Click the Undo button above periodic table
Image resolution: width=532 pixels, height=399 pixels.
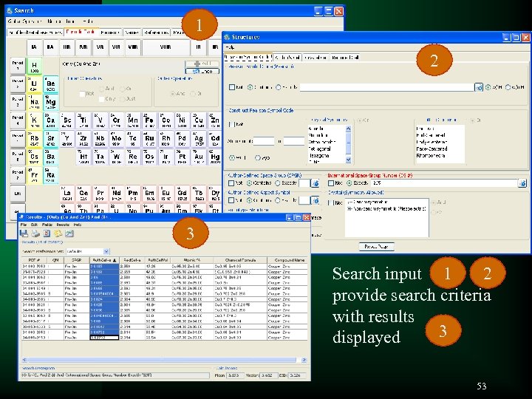click(202, 71)
